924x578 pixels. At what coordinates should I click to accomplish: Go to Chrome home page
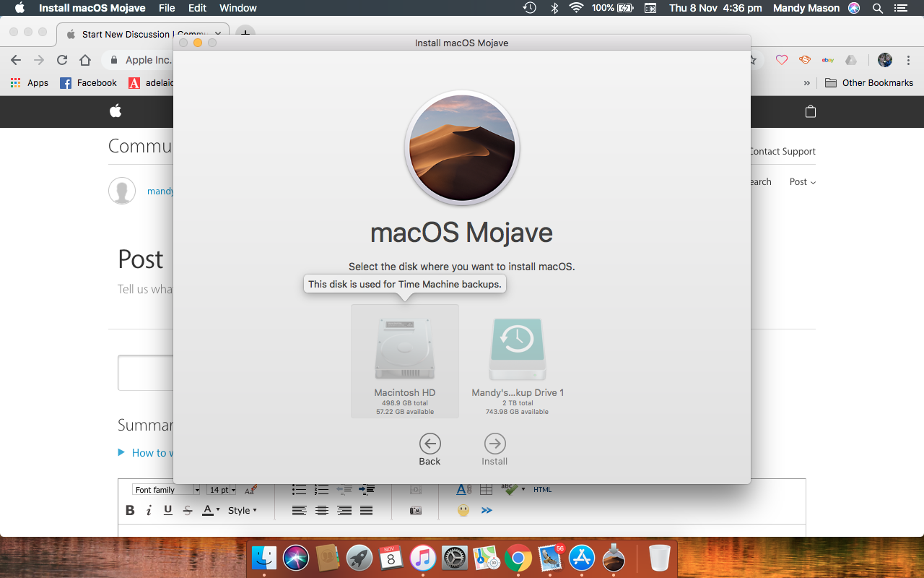click(85, 60)
